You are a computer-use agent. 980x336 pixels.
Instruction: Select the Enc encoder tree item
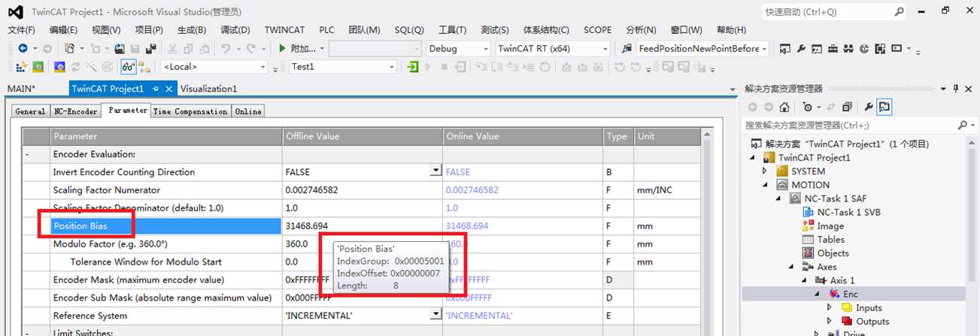click(x=850, y=294)
